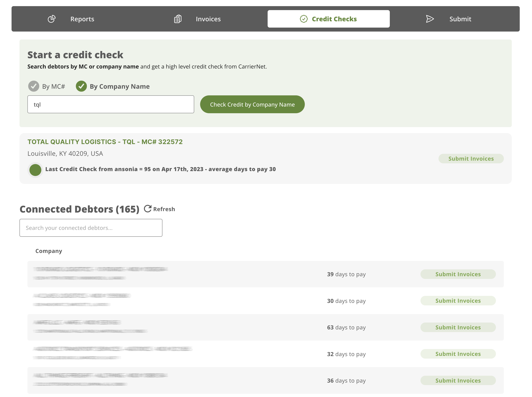
Task: Click Submit Invoices for Total Quality Logistics
Action: click(471, 159)
